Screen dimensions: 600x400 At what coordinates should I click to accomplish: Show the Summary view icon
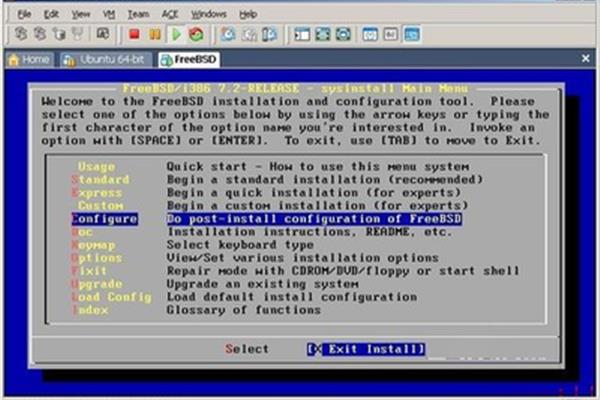(x=370, y=34)
